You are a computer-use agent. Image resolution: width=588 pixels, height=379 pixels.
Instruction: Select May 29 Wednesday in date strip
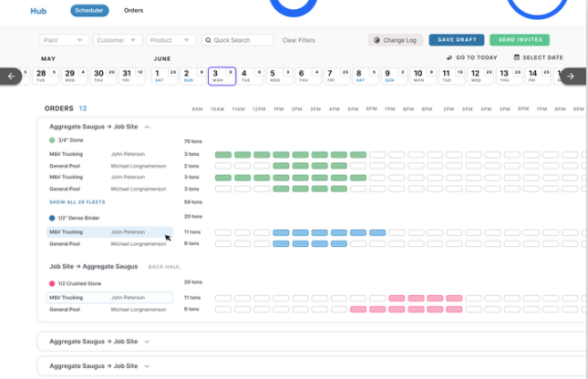74,77
